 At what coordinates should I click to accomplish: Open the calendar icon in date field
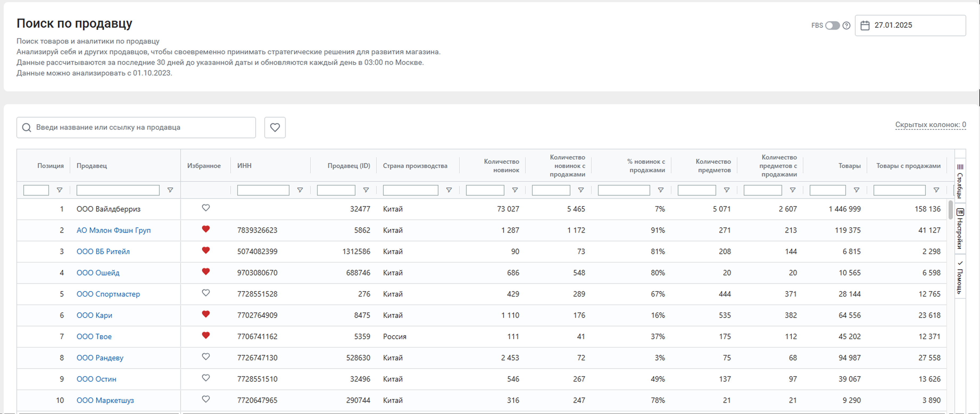click(865, 26)
